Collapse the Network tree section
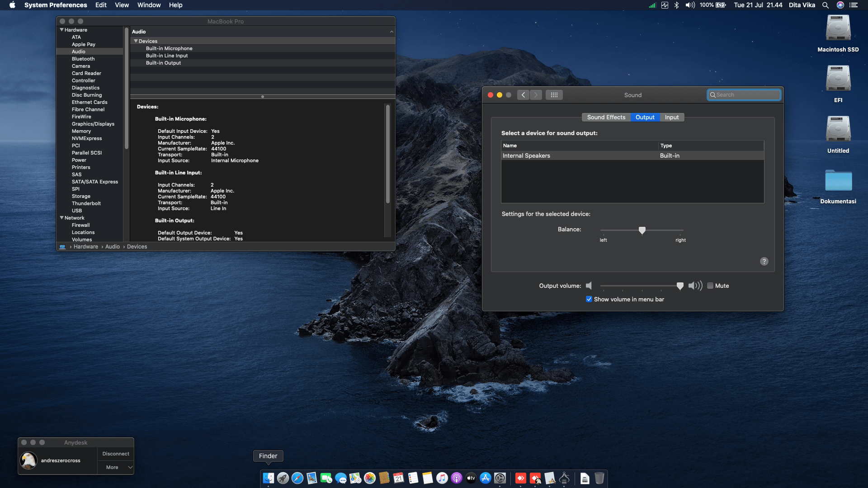Screen dimensions: 868x488 62,218
